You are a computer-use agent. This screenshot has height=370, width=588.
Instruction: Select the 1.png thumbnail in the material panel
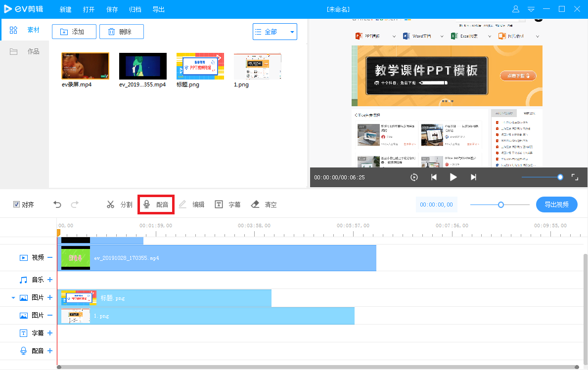pyautogui.click(x=257, y=66)
